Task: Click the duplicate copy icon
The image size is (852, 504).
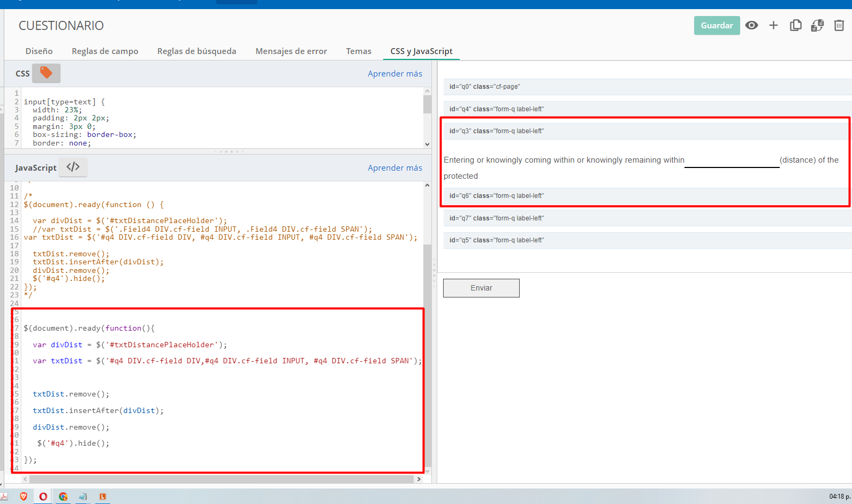Action: (795, 25)
